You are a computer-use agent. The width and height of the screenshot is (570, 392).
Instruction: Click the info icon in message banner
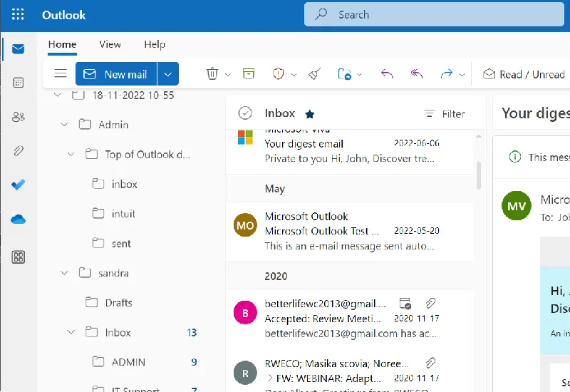click(x=514, y=157)
